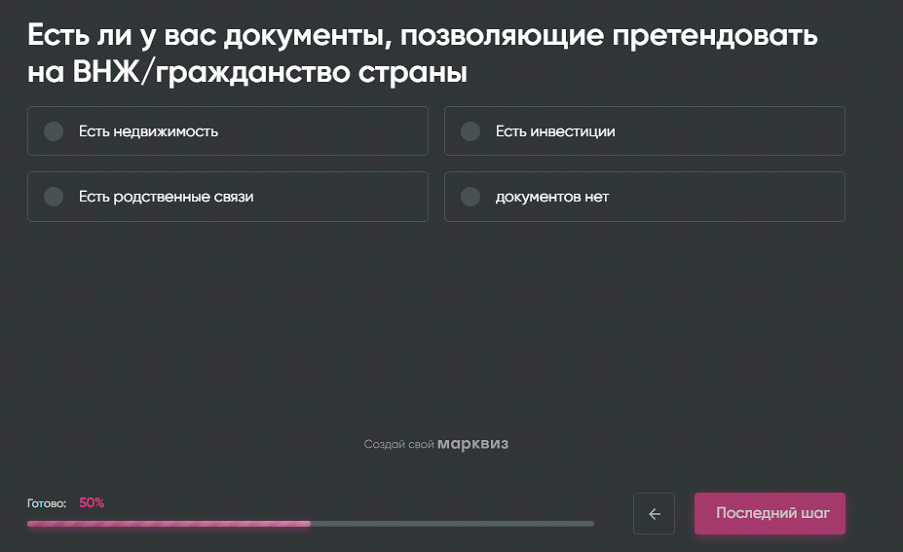This screenshot has width=903, height=552.
Task: Select the "Есть инвестиции" radio circle
Action: pyautogui.click(x=470, y=131)
